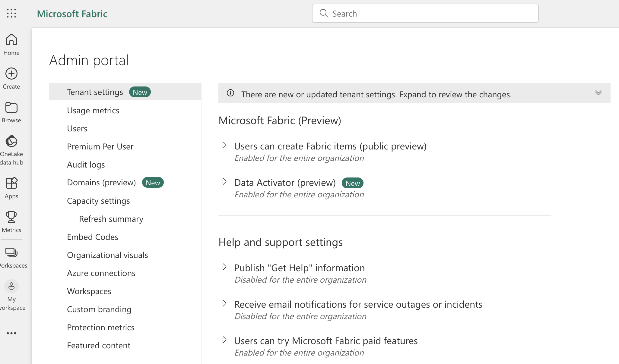The width and height of the screenshot is (619, 364).
Task: Open Featured content page
Action: (99, 345)
